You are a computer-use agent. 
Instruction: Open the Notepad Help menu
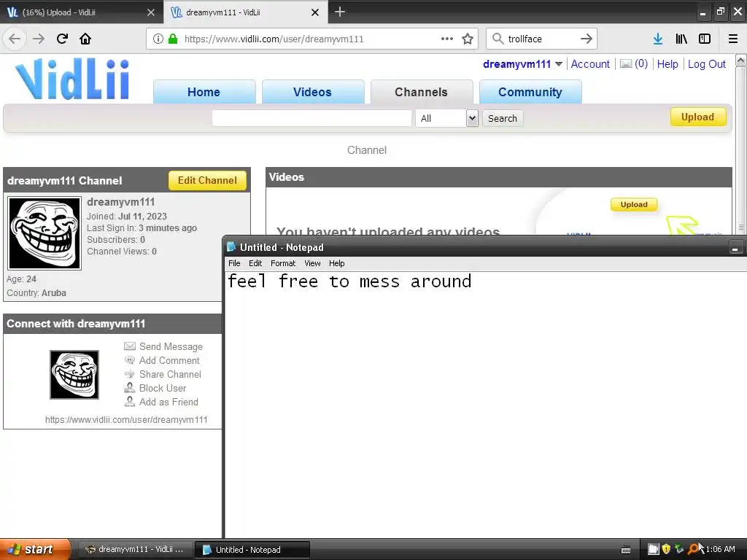(x=336, y=263)
